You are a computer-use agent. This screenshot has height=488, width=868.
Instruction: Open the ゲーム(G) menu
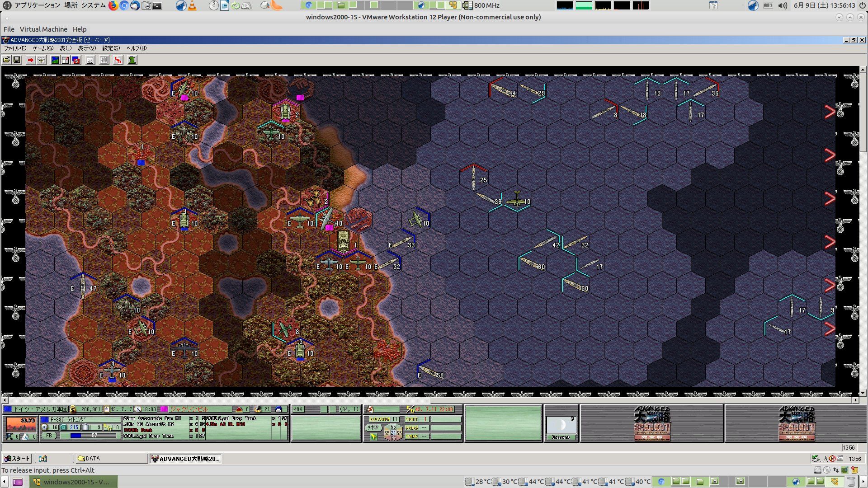pos(42,48)
